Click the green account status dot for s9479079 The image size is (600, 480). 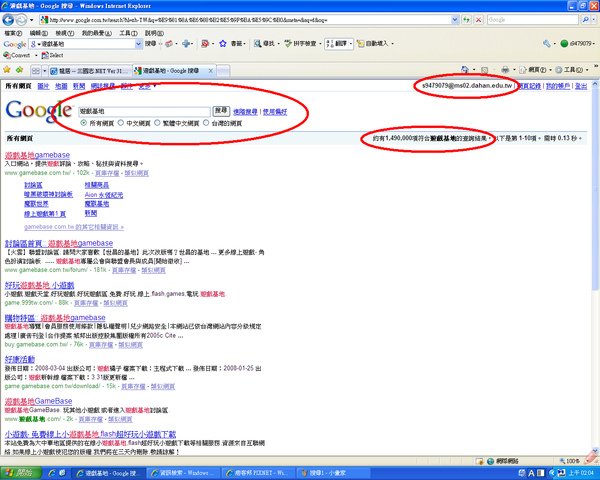(x=564, y=44)
